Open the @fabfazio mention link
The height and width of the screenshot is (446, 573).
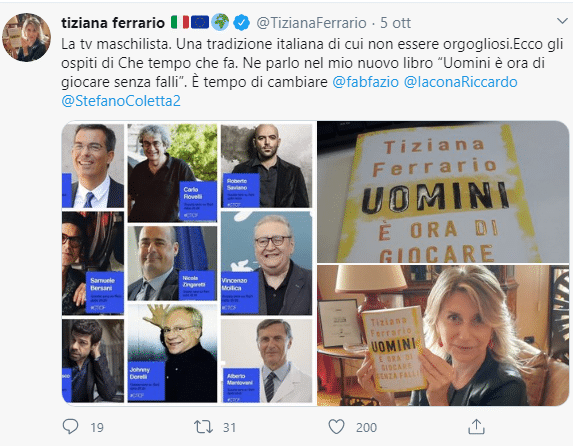(365, 82)
